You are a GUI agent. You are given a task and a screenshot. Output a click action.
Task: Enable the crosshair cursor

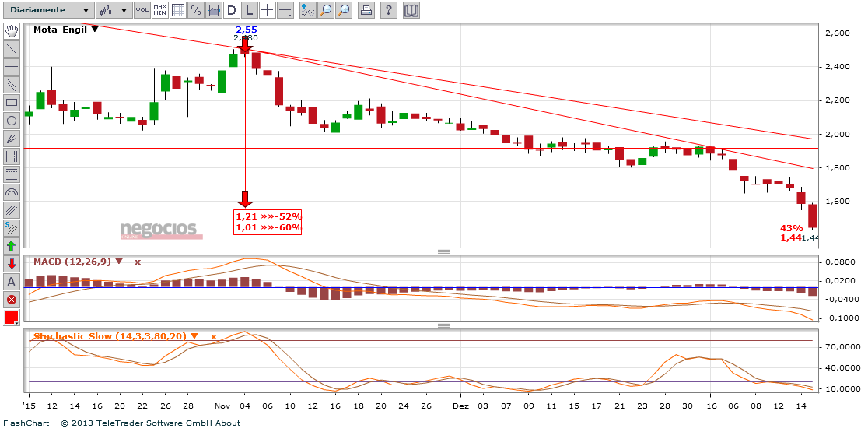click(x=268, y=10)
